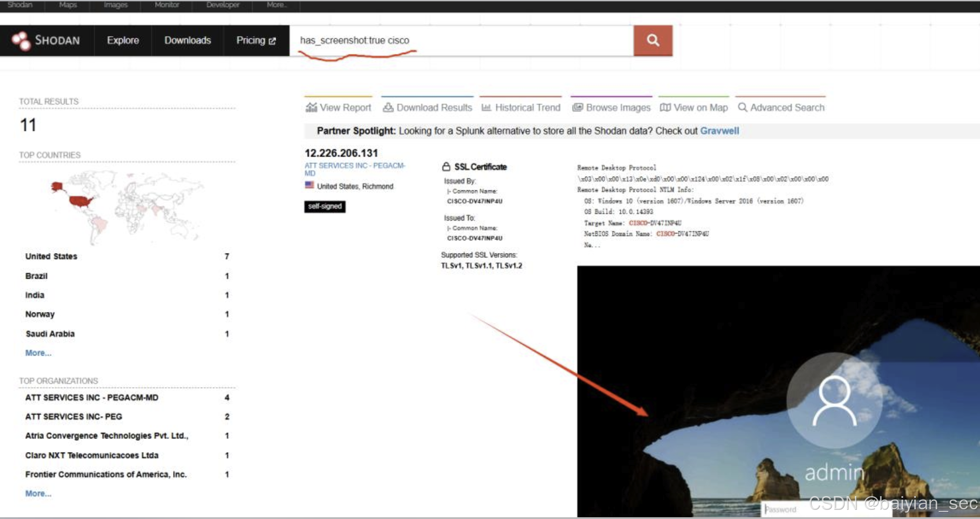The width and height of the screenshot is (980, 519).
Task: Open IP address 12.226.206.131 result
Action: (341, 153)
